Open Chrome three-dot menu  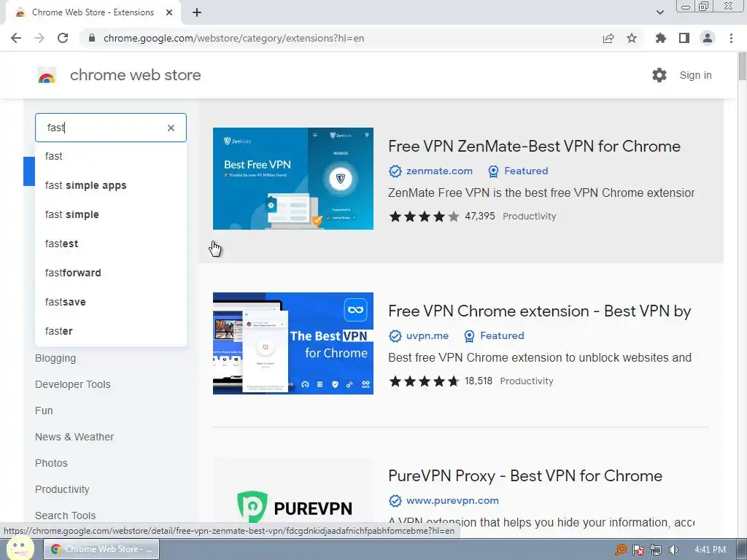pyautogui.click(x=731, y=38)
